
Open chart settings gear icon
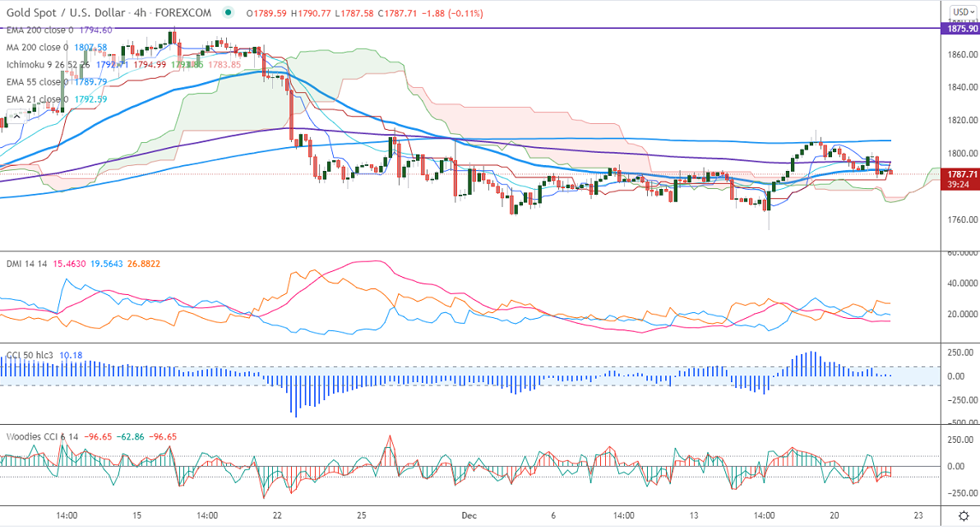[x=964, y=516]
